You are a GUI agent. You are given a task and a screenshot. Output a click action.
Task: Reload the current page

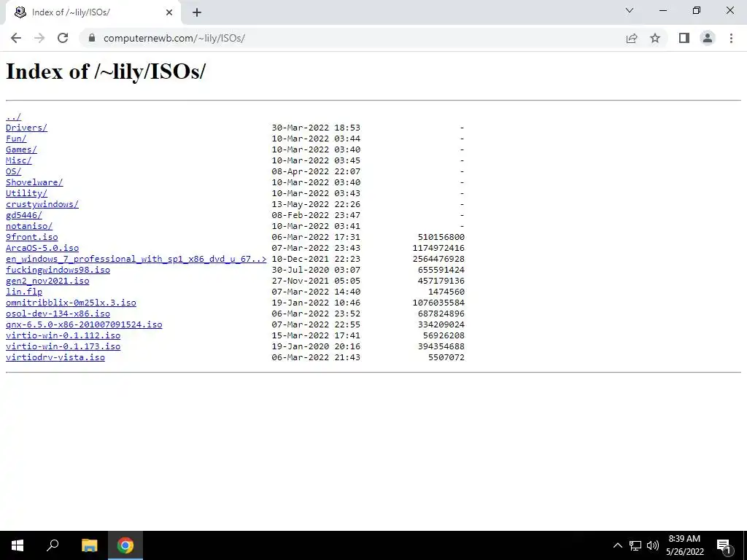point(63,38)
